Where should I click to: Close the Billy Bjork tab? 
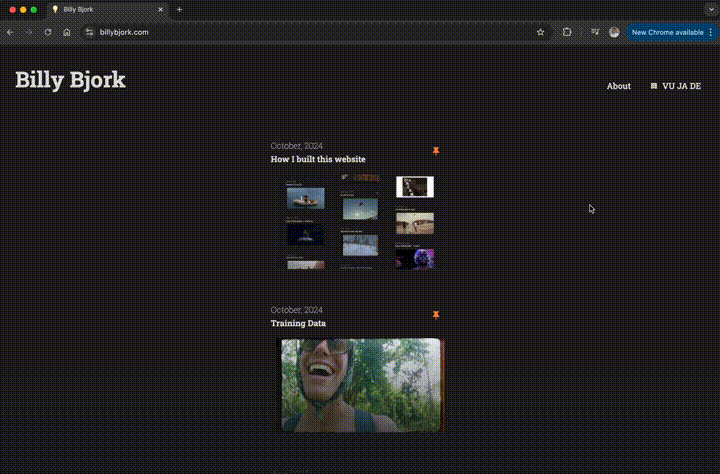[x=160, y=9]
